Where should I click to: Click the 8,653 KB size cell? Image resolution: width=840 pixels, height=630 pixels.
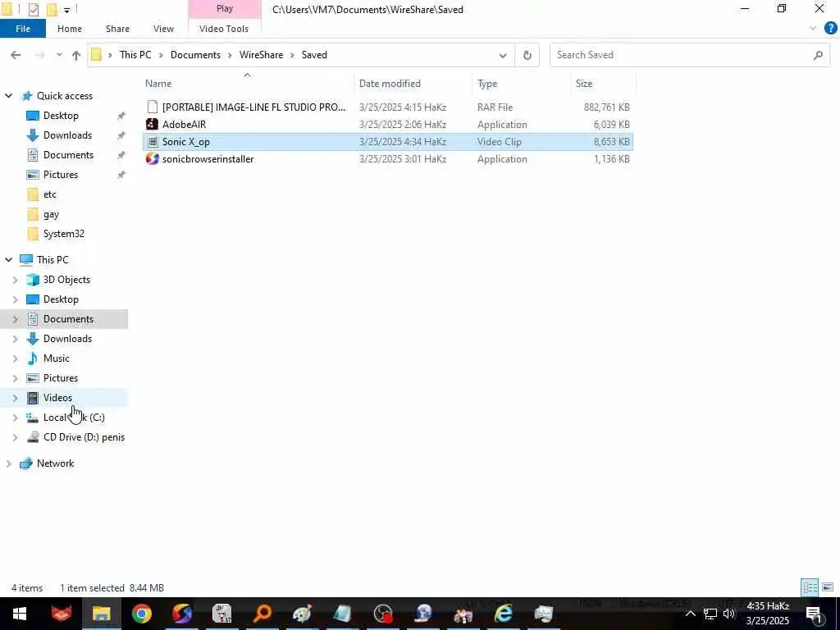611,142
